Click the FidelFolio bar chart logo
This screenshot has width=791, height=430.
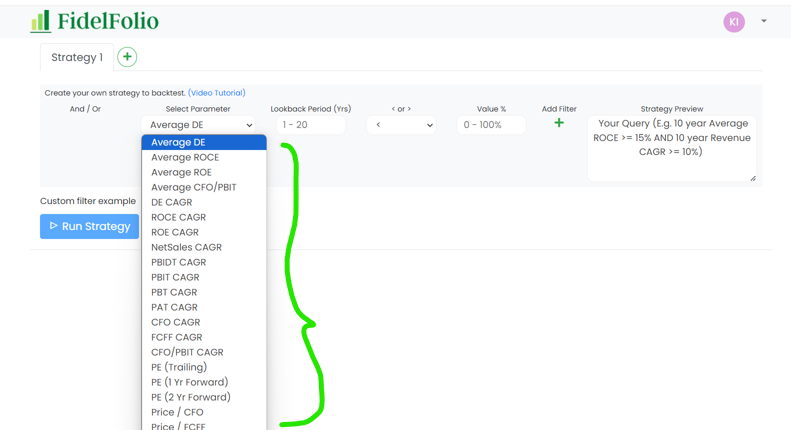(x=40, y=21)
